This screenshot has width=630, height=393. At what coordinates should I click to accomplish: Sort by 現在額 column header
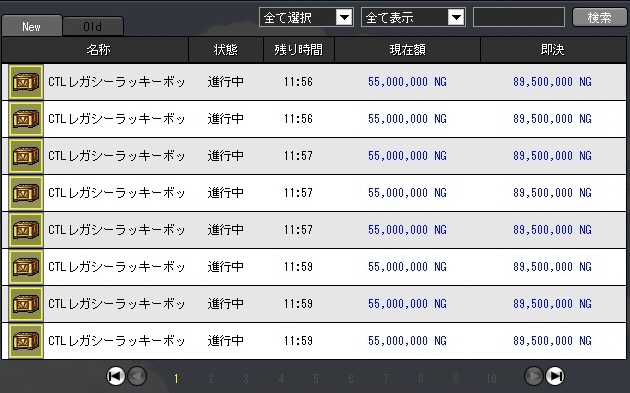407,50
